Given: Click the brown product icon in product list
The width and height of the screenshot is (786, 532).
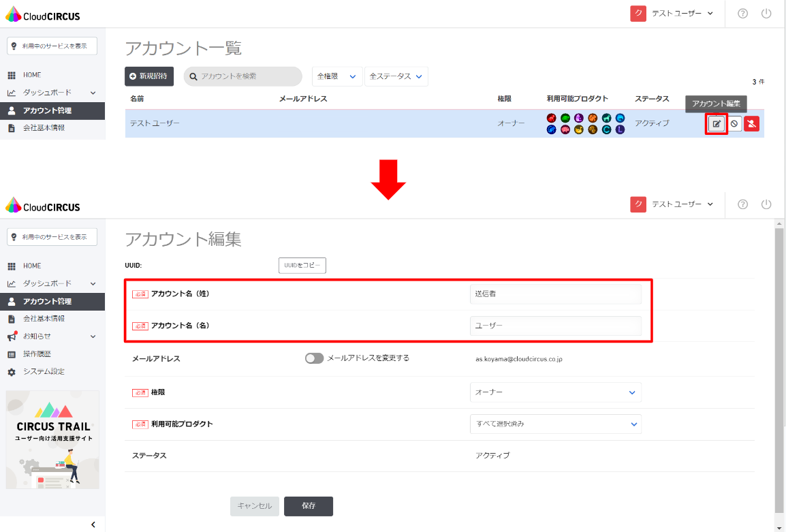Looking at the screenshot, I should point(593,130).
